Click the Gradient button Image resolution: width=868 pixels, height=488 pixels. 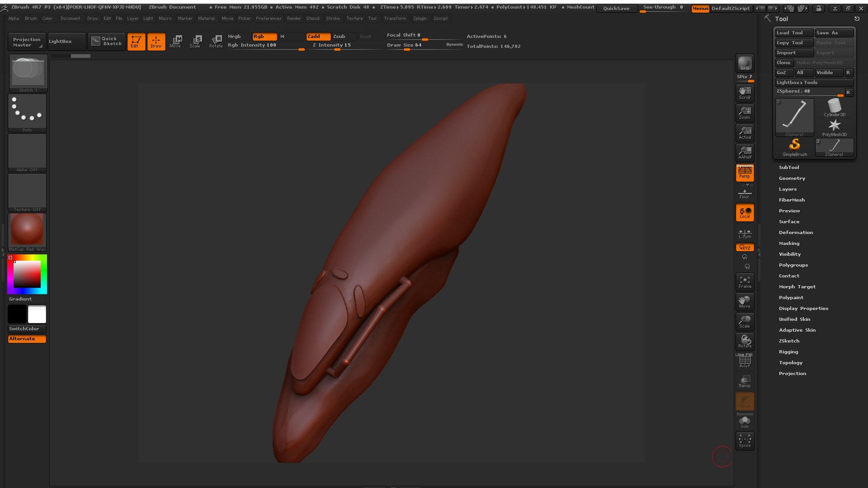[27, 299]
